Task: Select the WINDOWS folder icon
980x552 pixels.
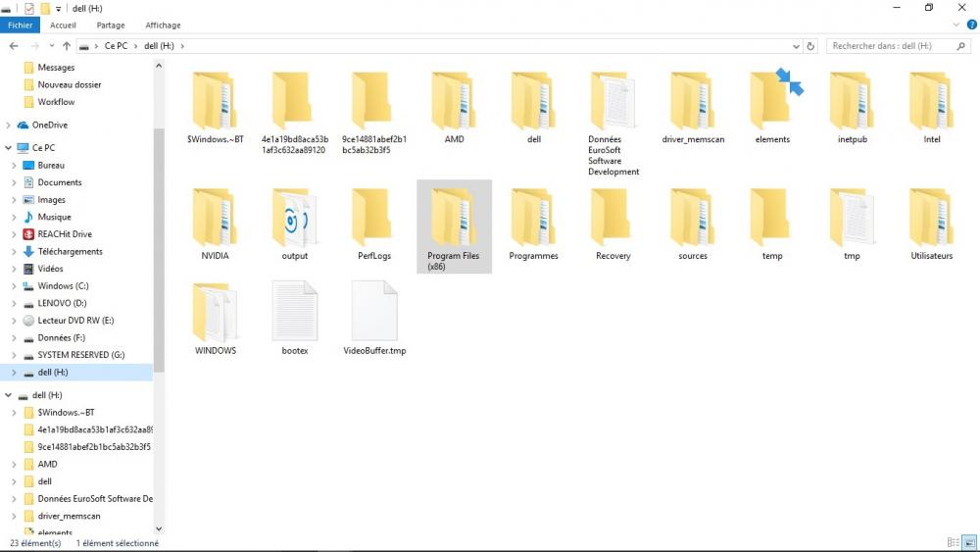Action: (215, 312)
